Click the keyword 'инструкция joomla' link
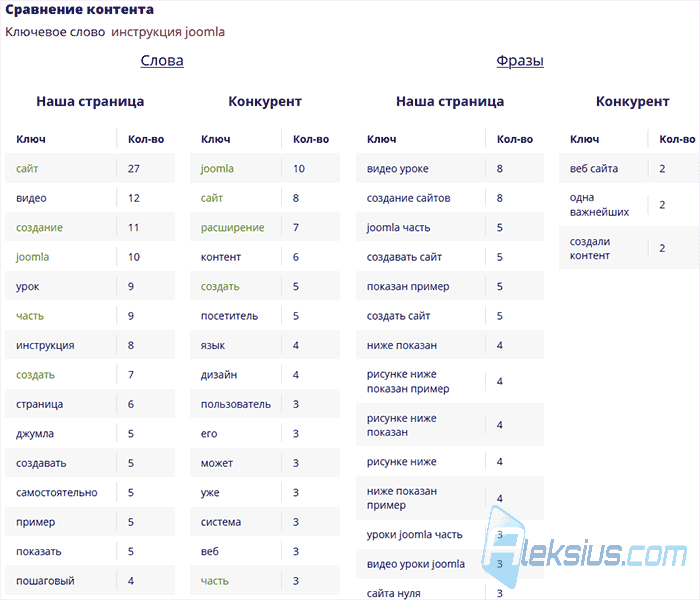This screenshot has width=700, height=600. [167, 32]
